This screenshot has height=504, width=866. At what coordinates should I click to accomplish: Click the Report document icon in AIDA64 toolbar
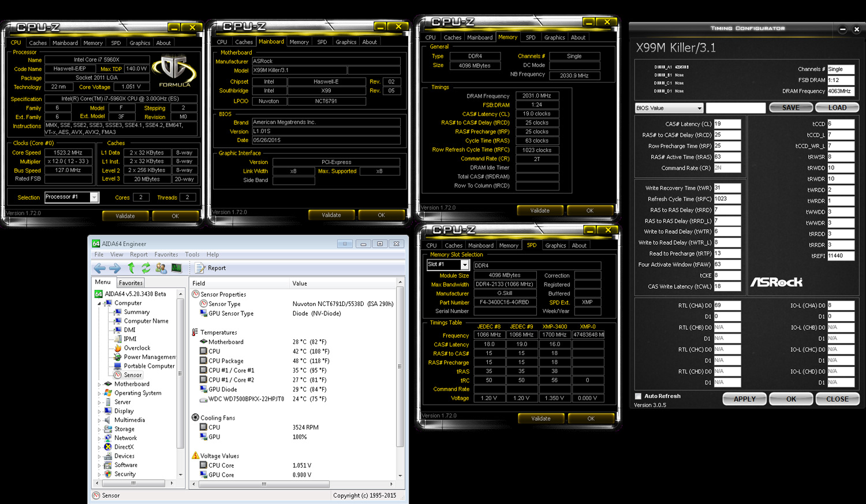click(200, 268)
